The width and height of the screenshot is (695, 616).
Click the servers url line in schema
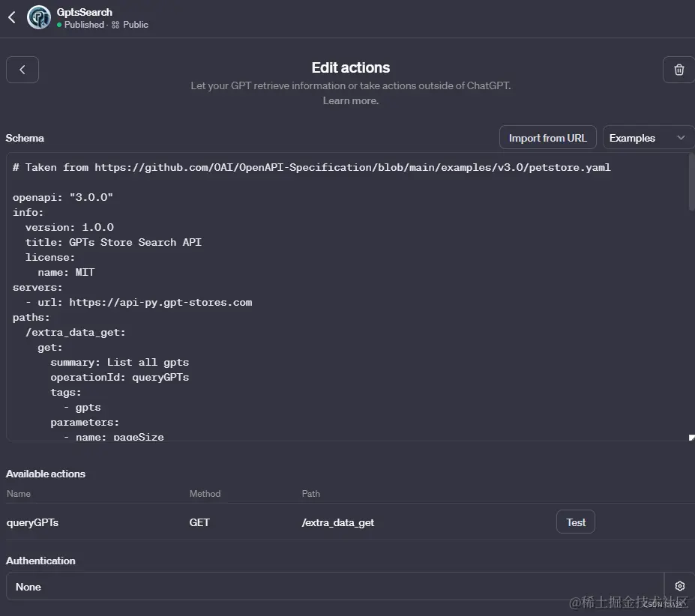(x=139, y=302)
